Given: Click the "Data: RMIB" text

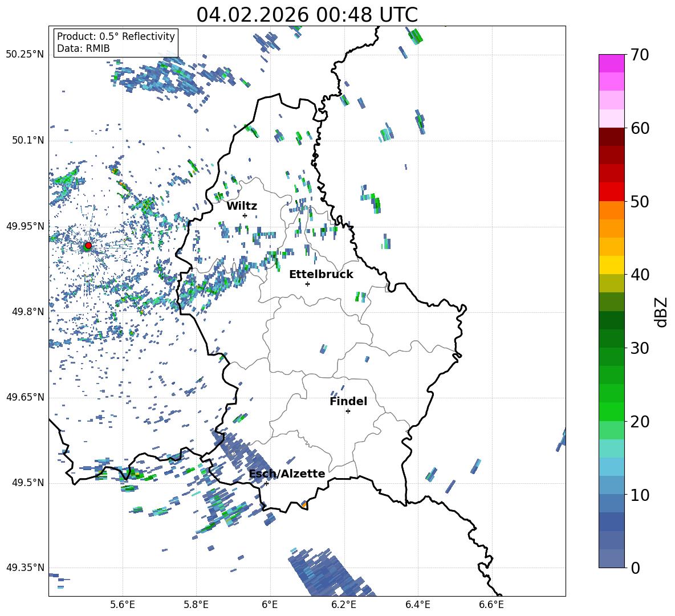Looking at the screenshot, I should point(83,48).
